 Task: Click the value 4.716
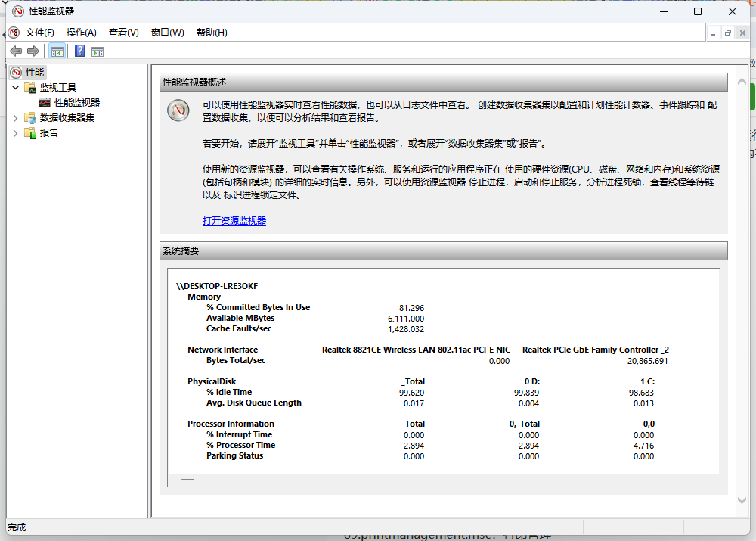[643, 446]
